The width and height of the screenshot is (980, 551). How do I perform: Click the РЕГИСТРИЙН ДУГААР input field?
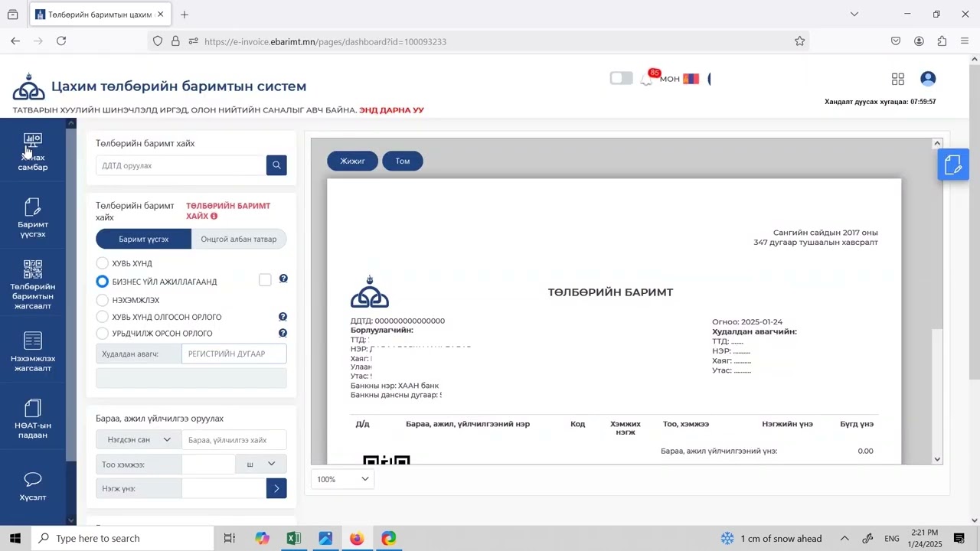[234, 354]
